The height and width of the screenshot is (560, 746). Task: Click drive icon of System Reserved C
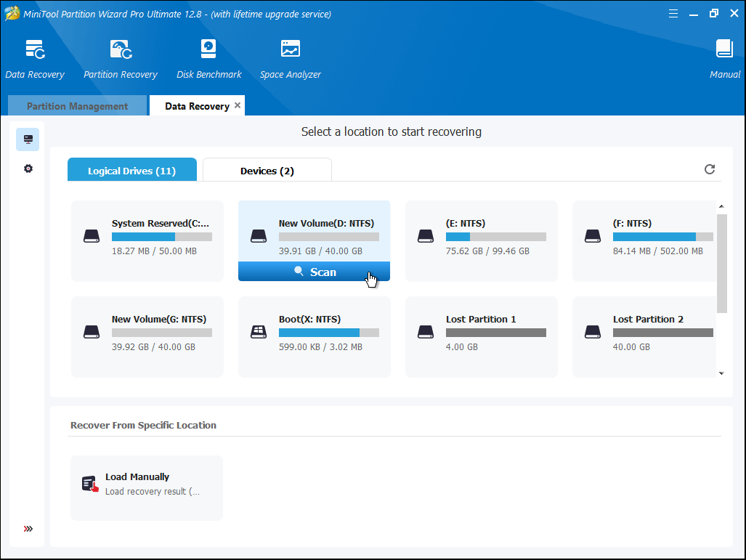pos(92,236)
